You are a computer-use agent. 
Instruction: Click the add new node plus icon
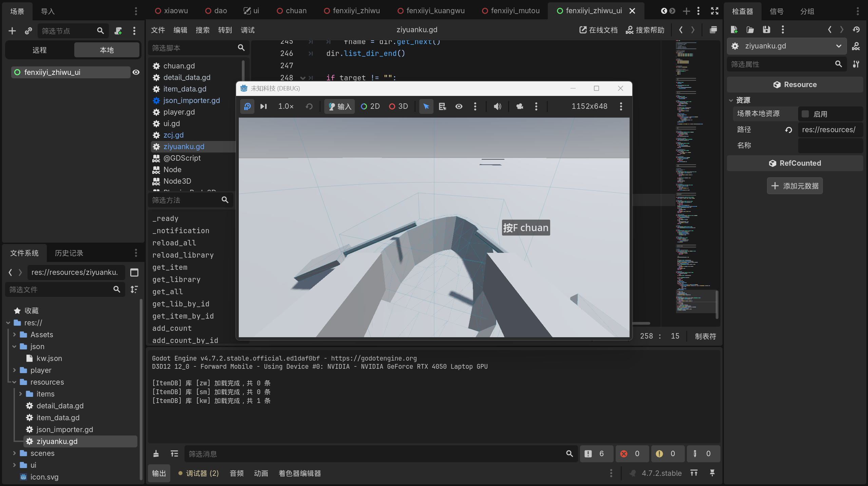pyautogui.click(x=12, y=31)
